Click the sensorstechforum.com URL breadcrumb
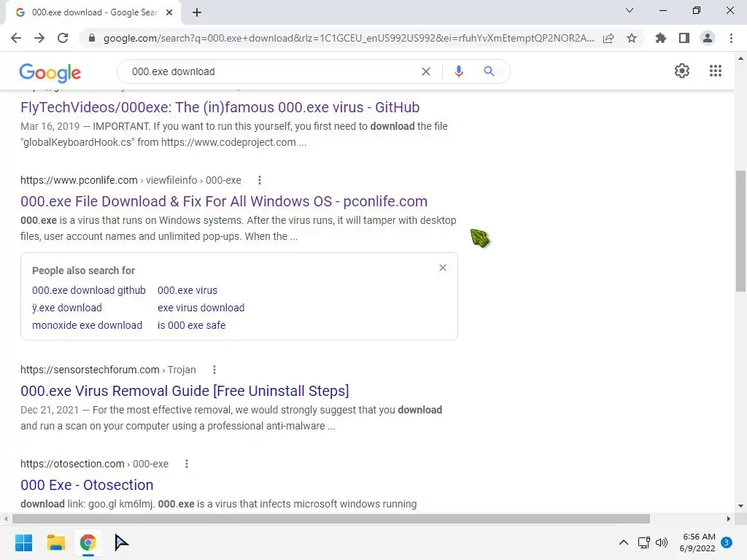Viewport: 747px width, 560px height. (x=108, y=370)
